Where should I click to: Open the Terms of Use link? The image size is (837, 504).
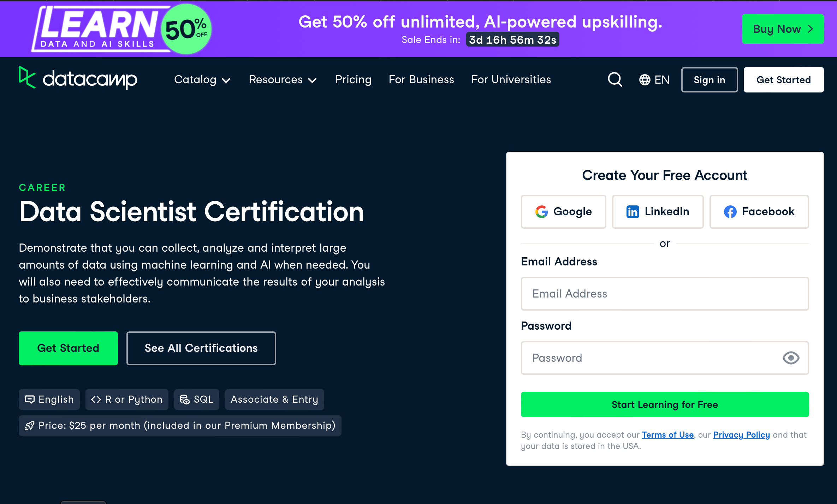click(x=667, y=435)
